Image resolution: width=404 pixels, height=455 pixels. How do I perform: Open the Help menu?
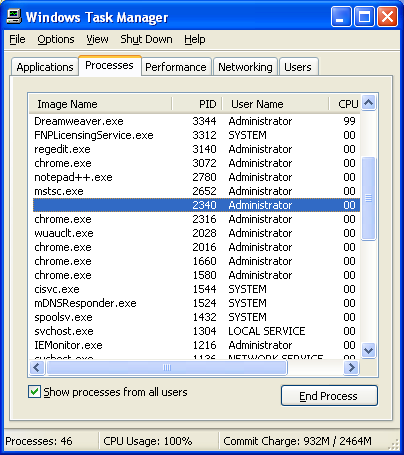pos(195,39)
